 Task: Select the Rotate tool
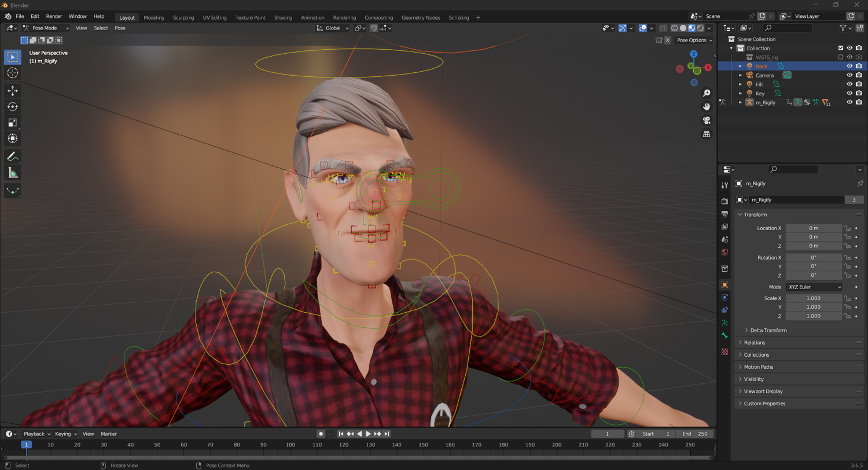13,106
